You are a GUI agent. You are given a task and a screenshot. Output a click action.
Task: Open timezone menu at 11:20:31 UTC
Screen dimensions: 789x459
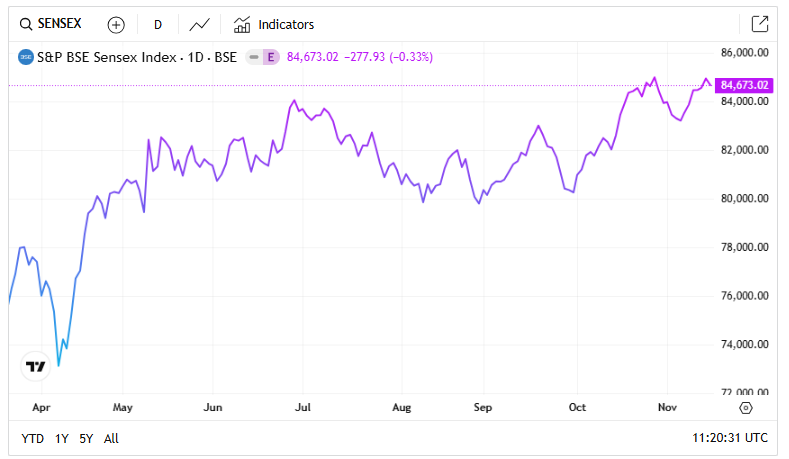(x=729, y=438)
